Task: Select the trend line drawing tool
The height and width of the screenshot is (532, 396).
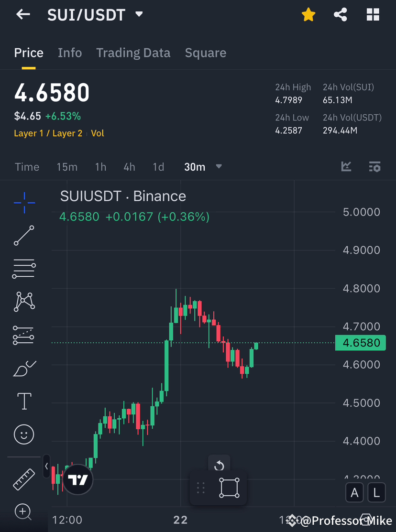Action: (24, 236)
